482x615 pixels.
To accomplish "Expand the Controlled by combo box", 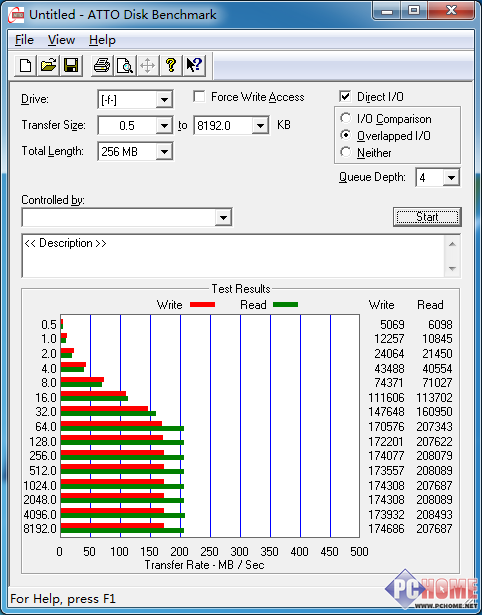I will pyautogui.click(x=223, y=217).
